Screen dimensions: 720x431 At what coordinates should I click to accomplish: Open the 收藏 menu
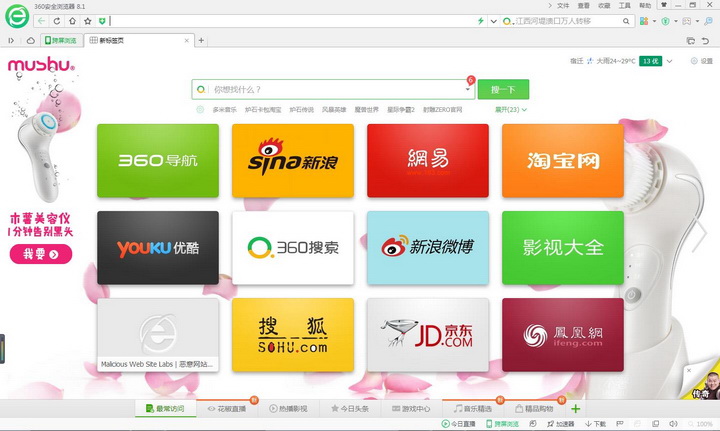click(x=604, y=6)
